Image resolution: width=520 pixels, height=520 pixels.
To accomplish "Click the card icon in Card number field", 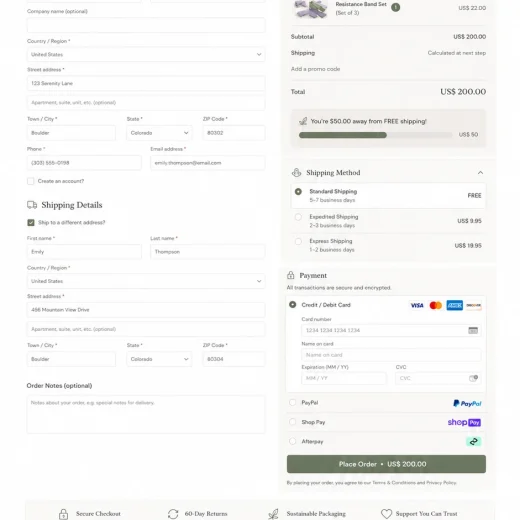I will pyautogui.click(x=473, y=330).
